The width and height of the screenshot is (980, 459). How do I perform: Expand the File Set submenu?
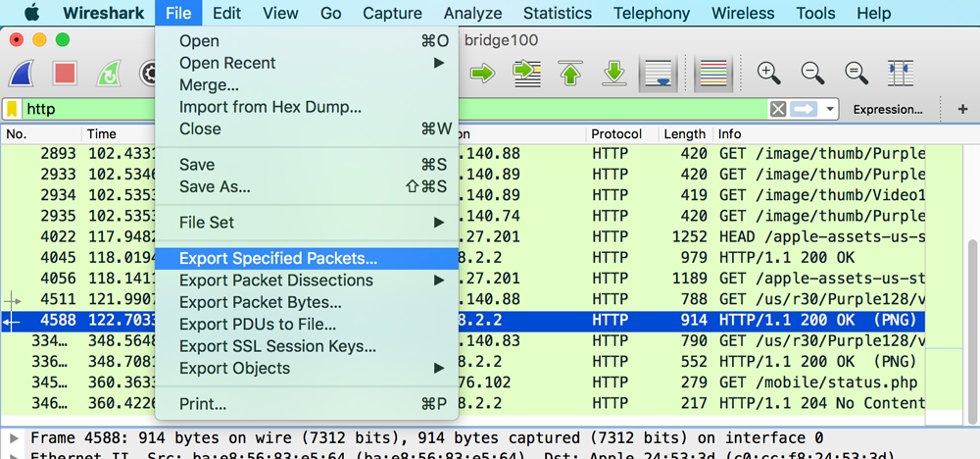307,223
